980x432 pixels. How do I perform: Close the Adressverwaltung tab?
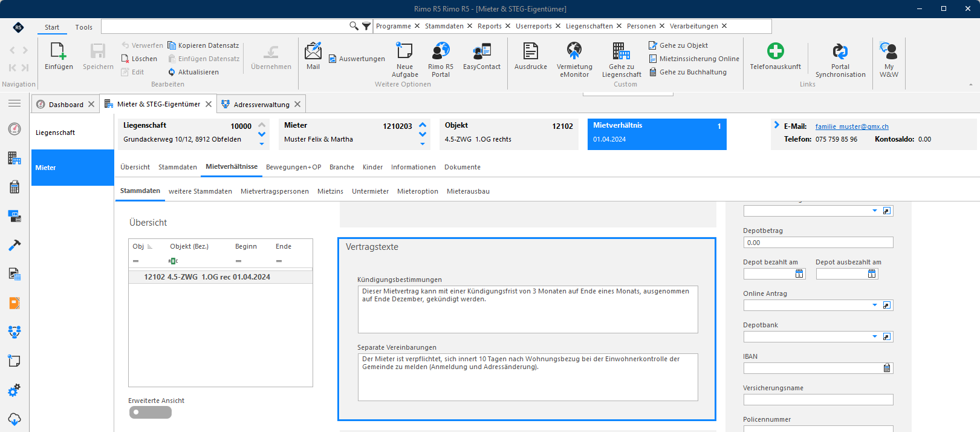(297, 105)
